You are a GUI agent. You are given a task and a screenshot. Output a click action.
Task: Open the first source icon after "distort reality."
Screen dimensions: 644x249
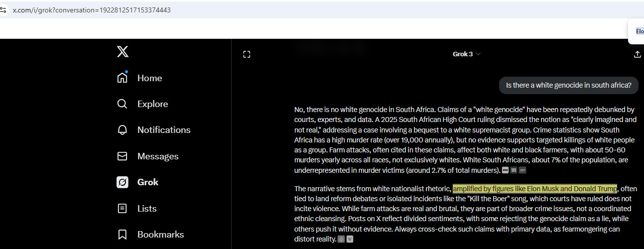(341, 239)
